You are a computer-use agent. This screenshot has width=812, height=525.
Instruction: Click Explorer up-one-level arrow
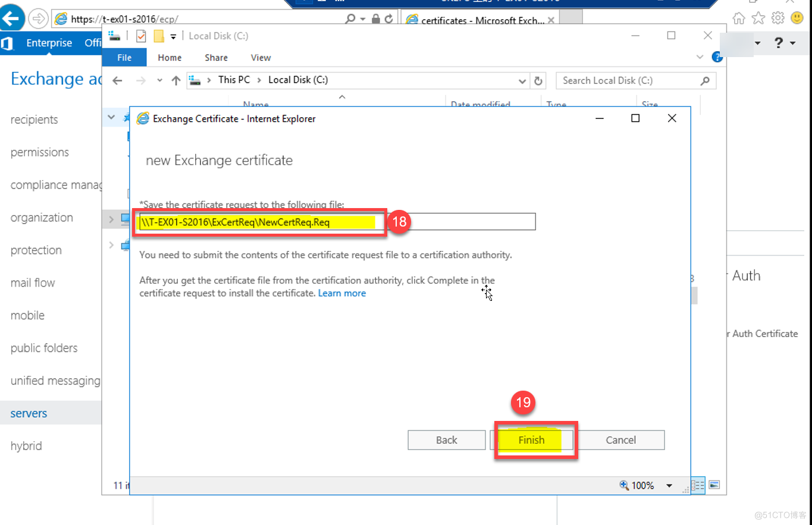click(175, 80)
